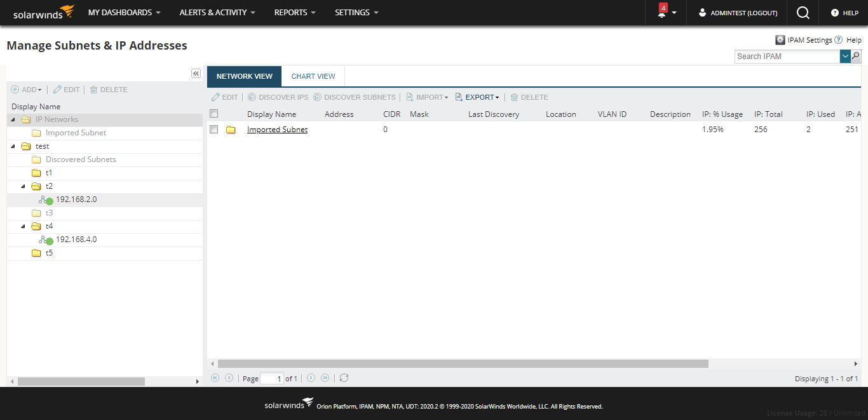
Task: Open the global search magnifier icon
Action: tap(803, 13)
